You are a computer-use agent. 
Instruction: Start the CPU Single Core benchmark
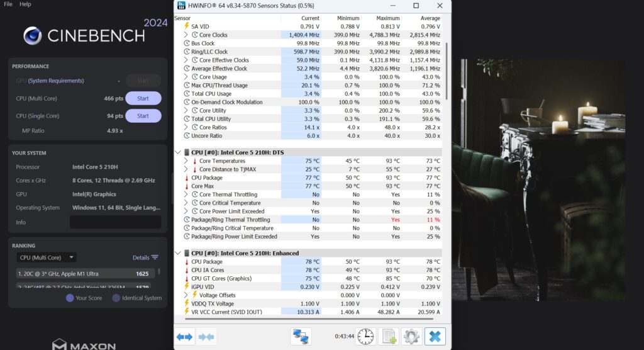143,116
